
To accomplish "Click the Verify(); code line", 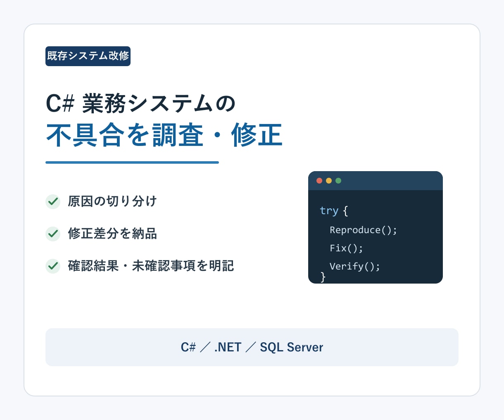I will click(354, 266).
